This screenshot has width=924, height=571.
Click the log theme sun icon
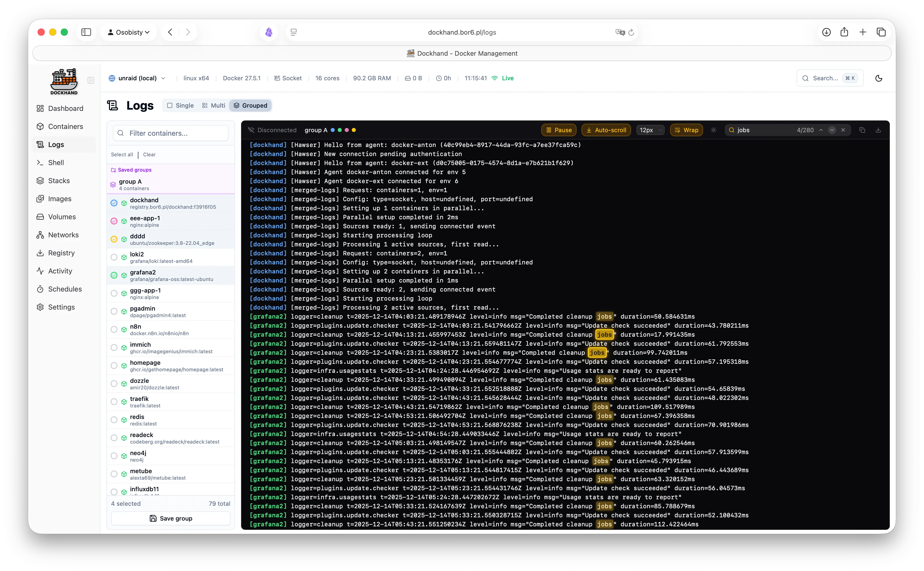[714, 130]
